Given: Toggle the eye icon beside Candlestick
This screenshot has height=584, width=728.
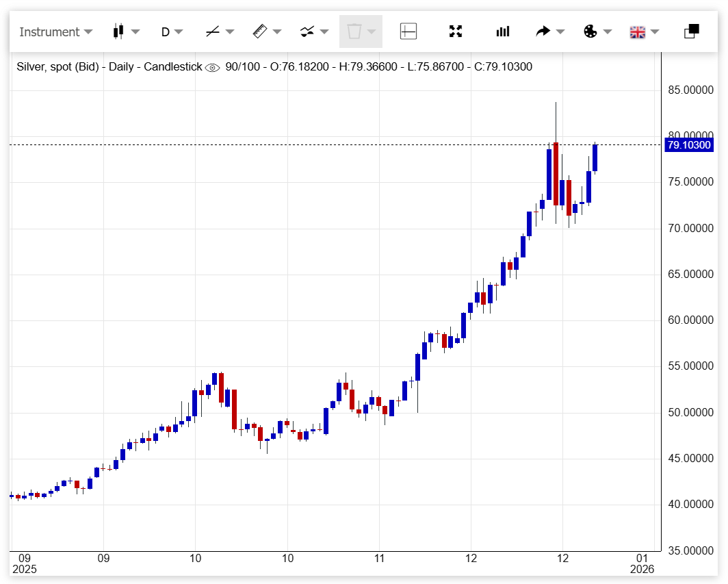Looking at the screenshot, I should coord(212,67).
